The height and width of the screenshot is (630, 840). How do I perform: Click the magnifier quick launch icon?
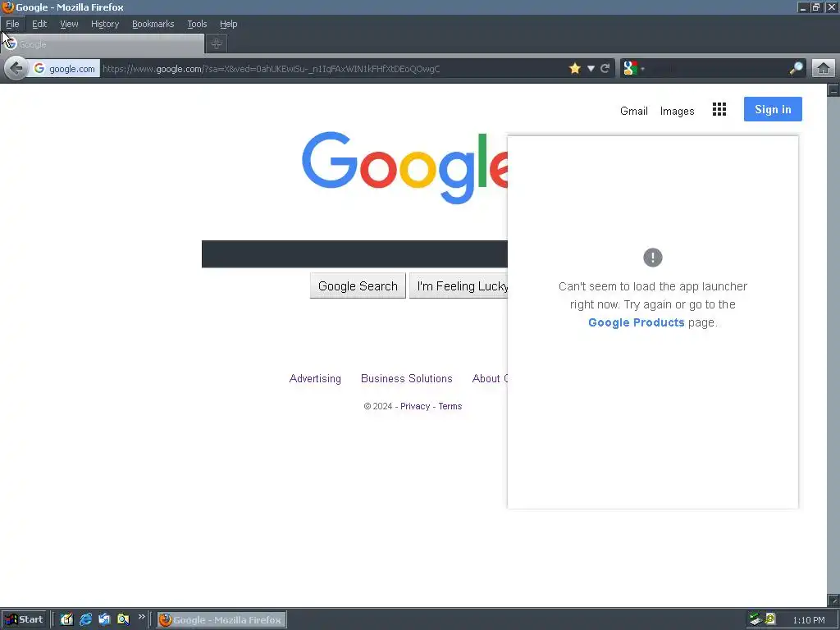[x=123, y=619]
